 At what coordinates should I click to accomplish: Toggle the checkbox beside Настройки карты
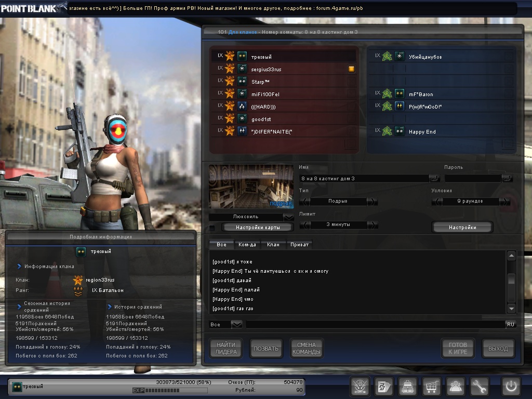click(x=212, y=228)
